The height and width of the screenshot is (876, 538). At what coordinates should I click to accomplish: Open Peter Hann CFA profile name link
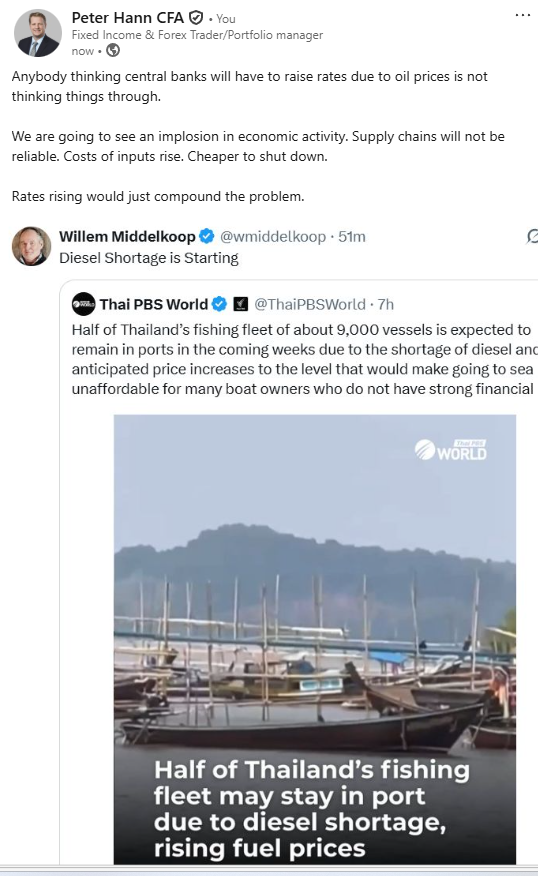tap(127, 18)
